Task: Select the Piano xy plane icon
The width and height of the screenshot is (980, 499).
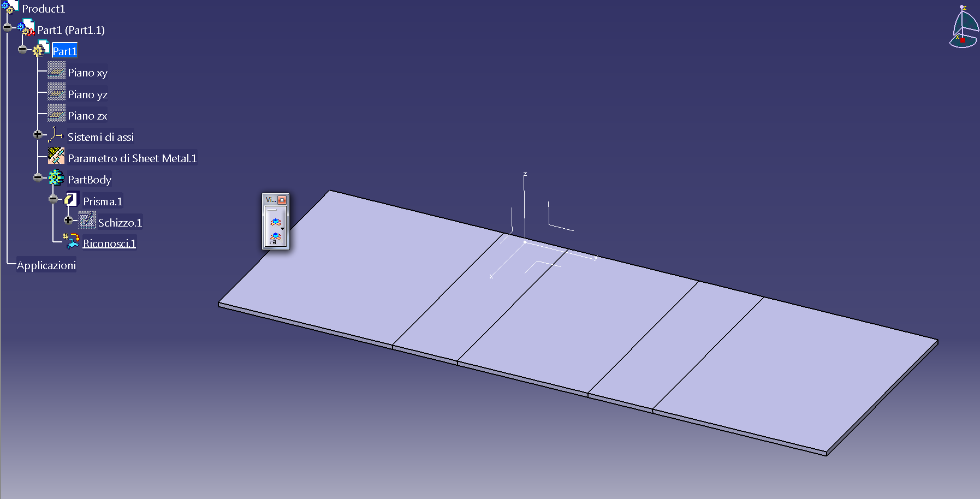Action: pyautogui.click(x=57, y=72)
